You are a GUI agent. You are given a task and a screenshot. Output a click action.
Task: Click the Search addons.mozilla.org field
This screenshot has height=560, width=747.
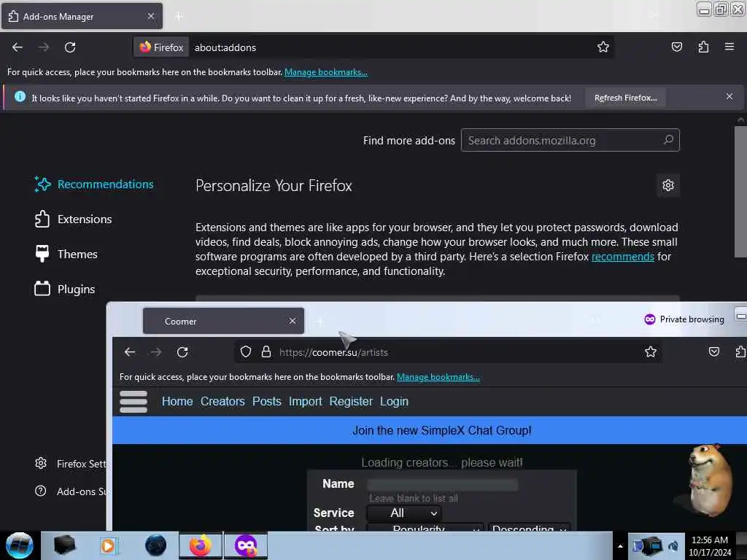coord(570,141)
